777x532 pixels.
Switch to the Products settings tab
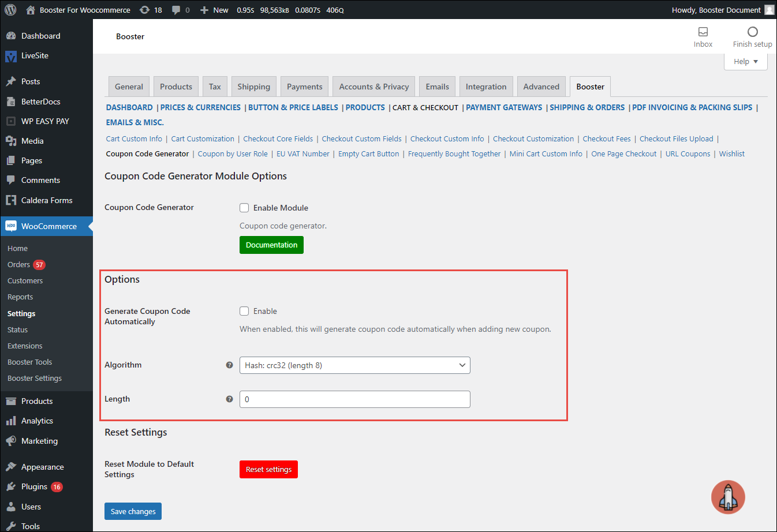click(176, 87)
